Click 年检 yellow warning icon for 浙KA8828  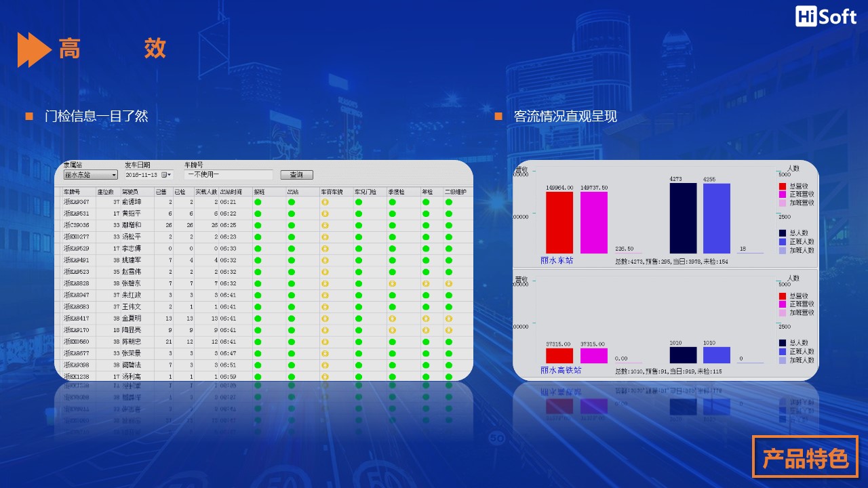[426, 283]
